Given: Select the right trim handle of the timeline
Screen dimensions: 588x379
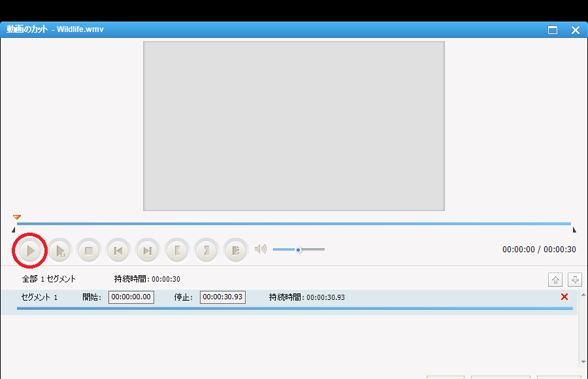Looking at the screenshot, I should coord(574,229).
